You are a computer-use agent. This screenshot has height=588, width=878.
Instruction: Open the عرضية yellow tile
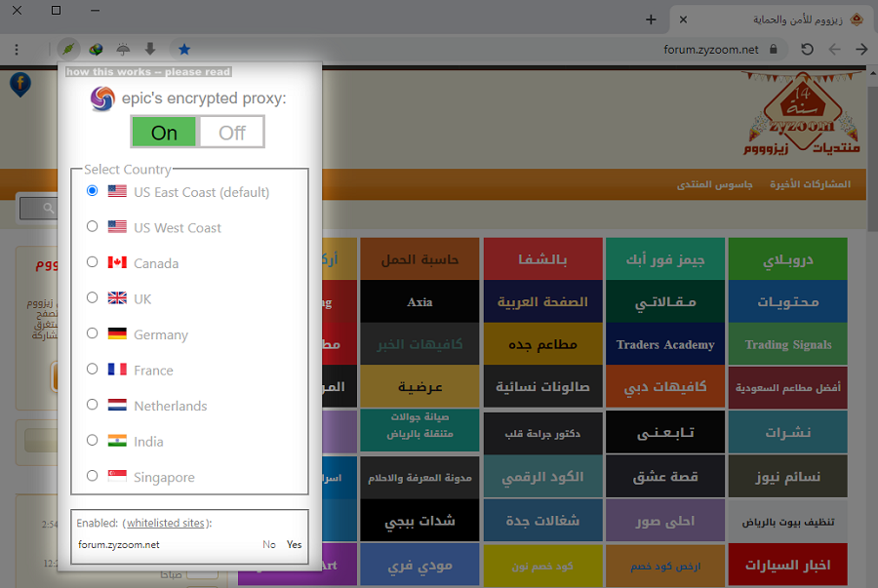[x=419, y=386]
